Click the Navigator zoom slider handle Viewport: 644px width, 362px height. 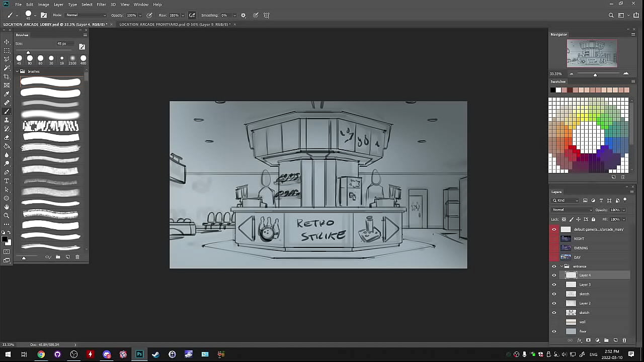tap(595, 74)
